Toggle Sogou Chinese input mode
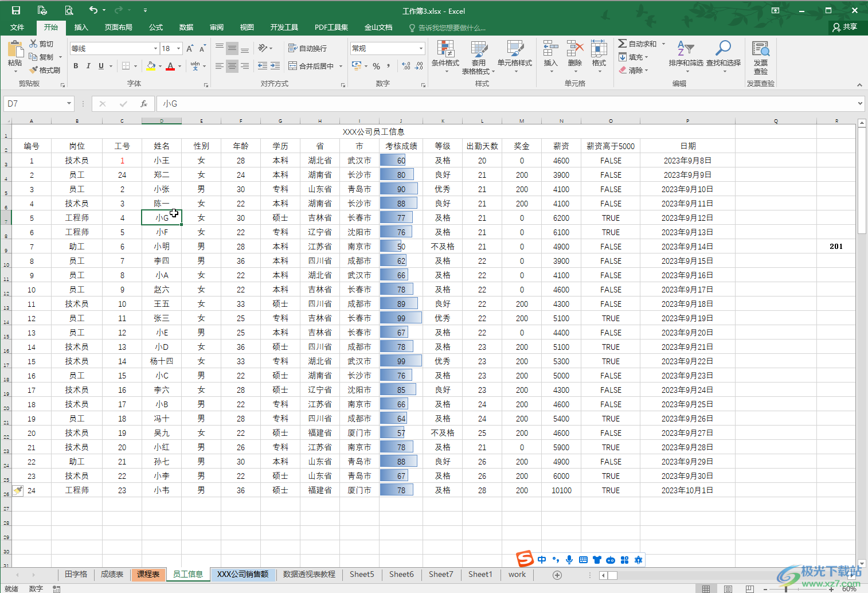This screenshot has height=593, width=868. (542, 560)
